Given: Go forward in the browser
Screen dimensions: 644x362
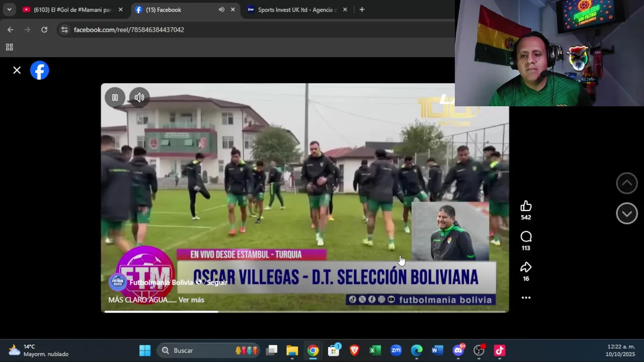Looking at the screenshot, I should pos(28,30).
